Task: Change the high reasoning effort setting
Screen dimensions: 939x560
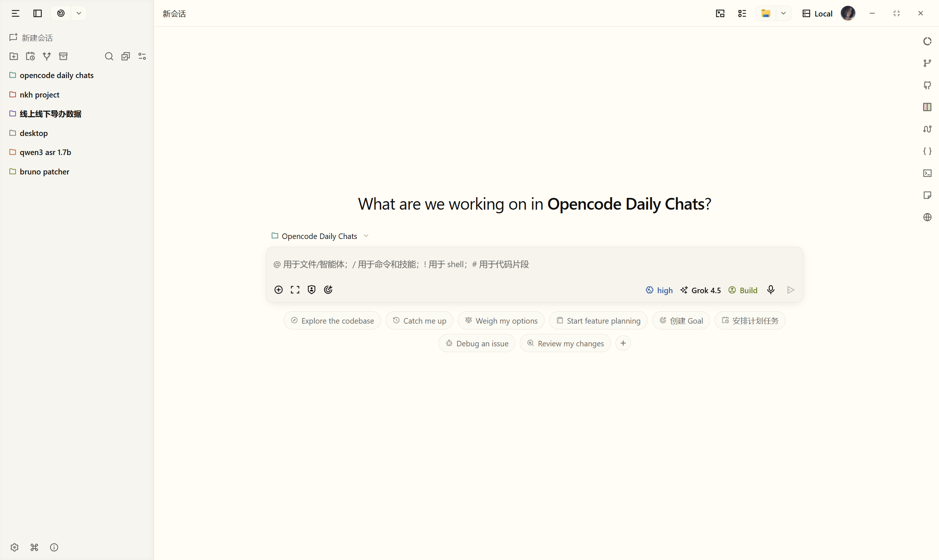Action: [x=659, y=290]
